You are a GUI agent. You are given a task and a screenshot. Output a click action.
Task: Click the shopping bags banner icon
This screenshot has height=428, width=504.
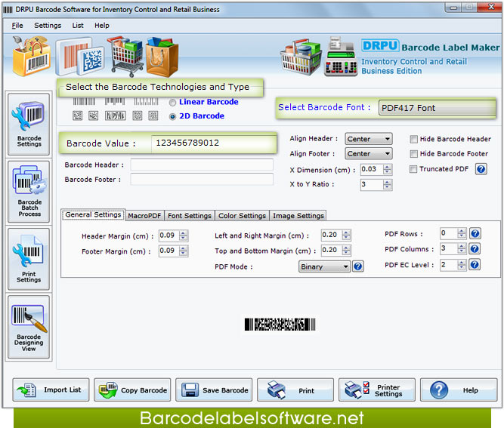click(x=162, y=57)
